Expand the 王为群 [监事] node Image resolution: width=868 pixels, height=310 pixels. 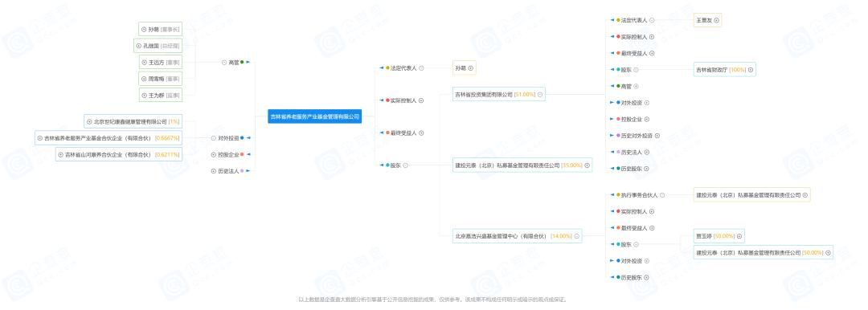(144, 96)
